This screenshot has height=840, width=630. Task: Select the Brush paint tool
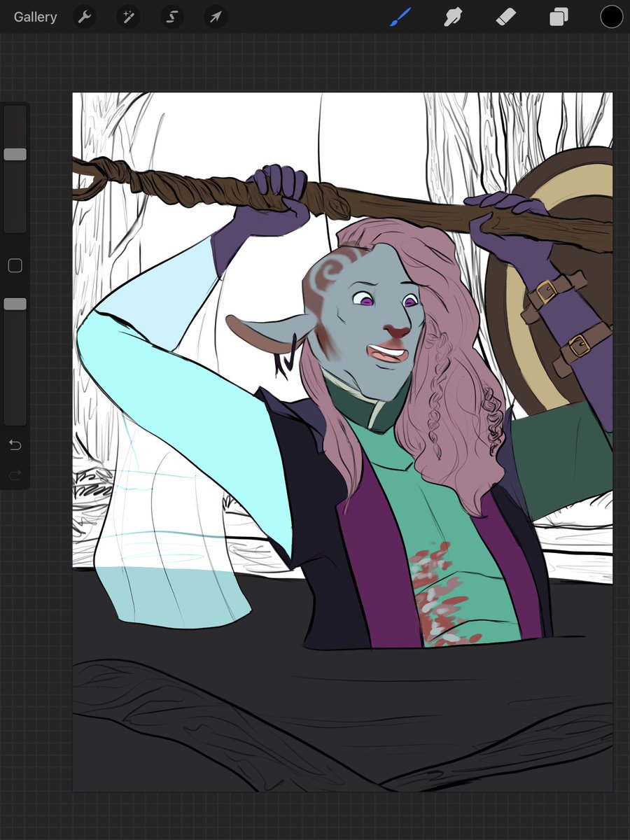point(400,17)
